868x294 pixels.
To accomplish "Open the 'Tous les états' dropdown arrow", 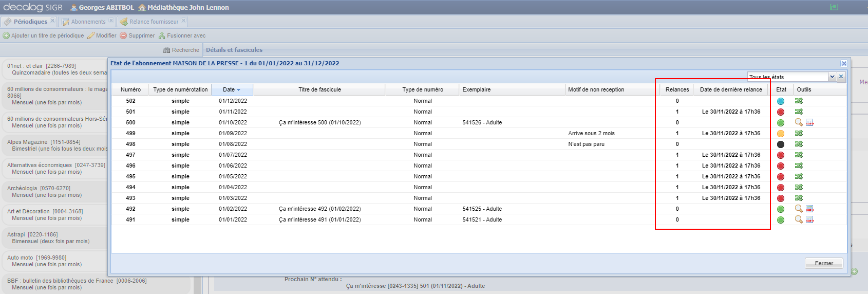I will point(832,77).
